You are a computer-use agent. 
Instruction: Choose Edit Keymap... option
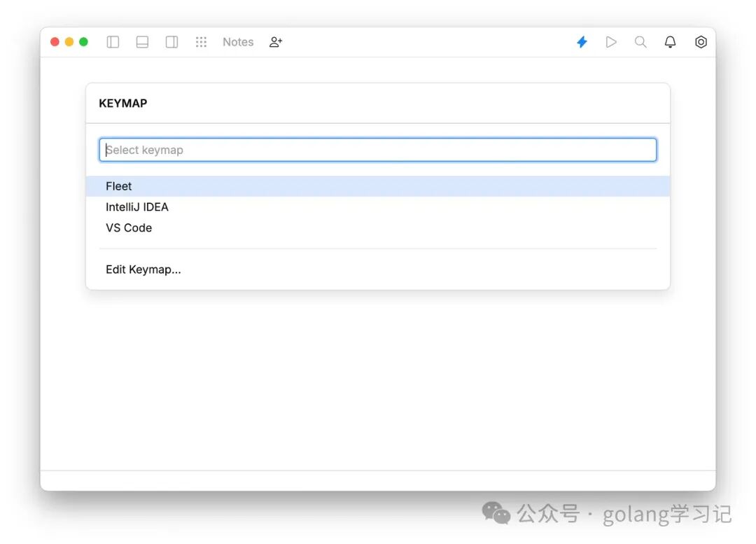coord(378,270)
